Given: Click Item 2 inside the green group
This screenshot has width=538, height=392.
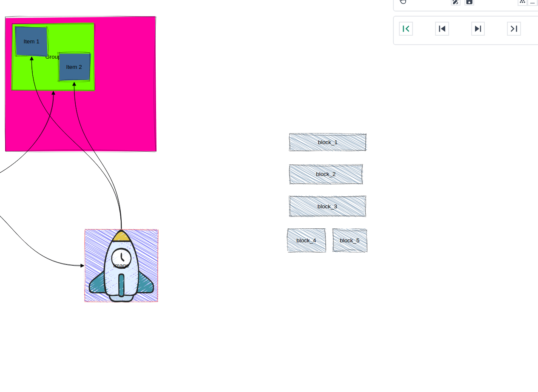Looking at the screenshot, I should click(x=74, y=67).
